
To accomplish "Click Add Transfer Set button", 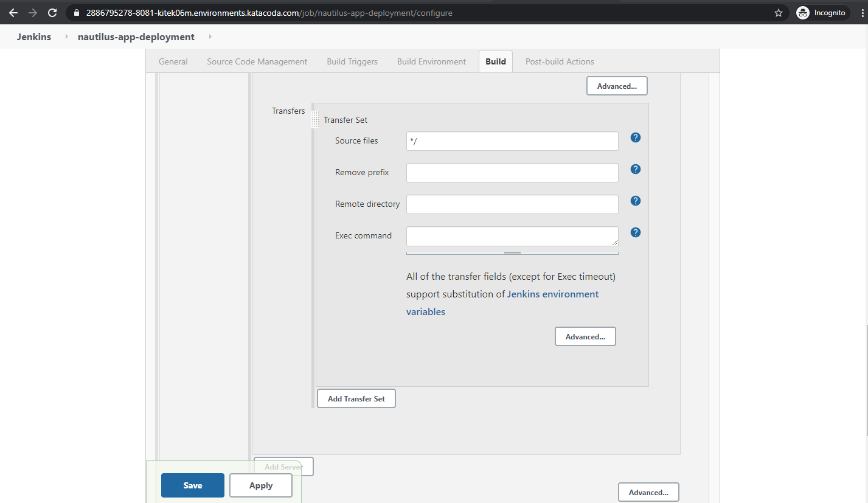I will 356,398.
